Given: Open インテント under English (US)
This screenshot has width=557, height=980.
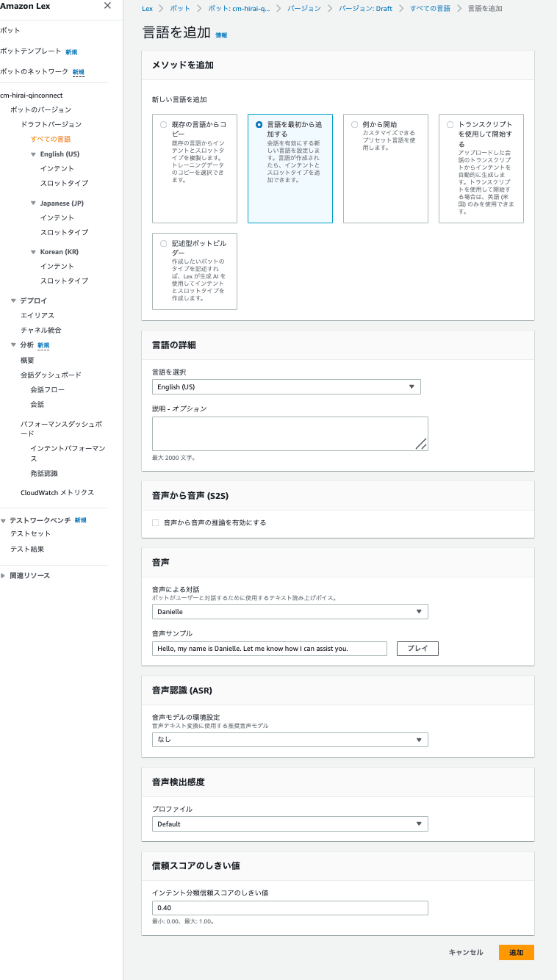Looking at the screenshot, I should 57,169.
